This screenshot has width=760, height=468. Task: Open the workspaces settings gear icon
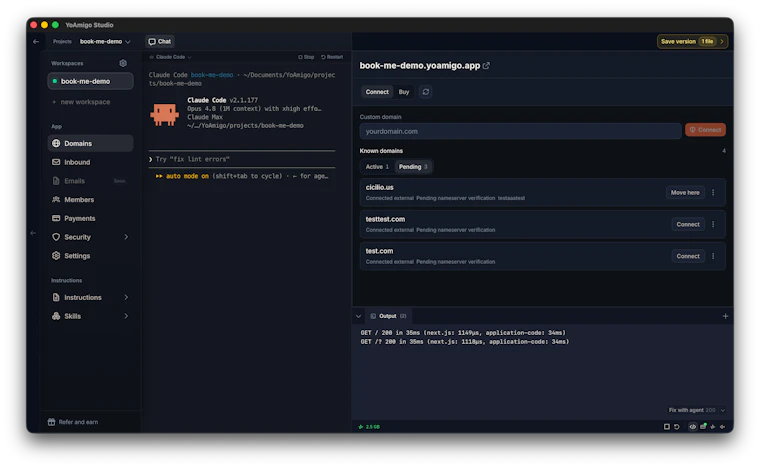[x=123, y=63]
